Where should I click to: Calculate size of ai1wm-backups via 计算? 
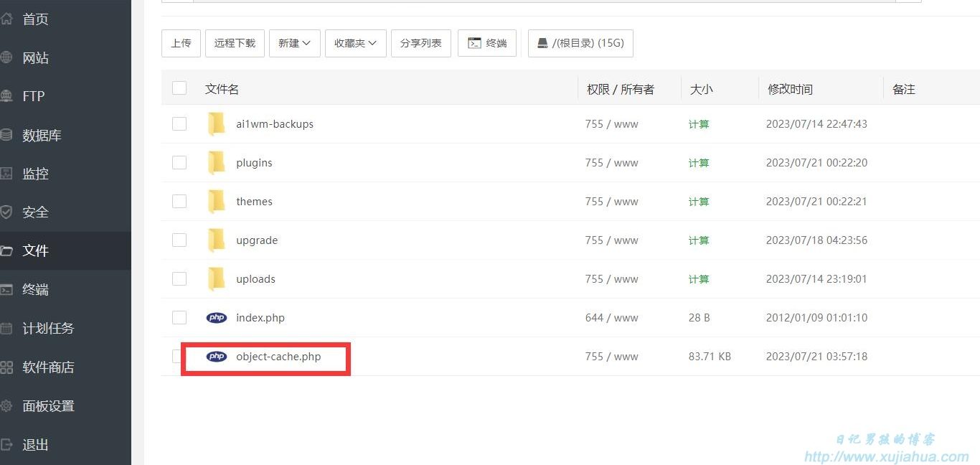699,124
